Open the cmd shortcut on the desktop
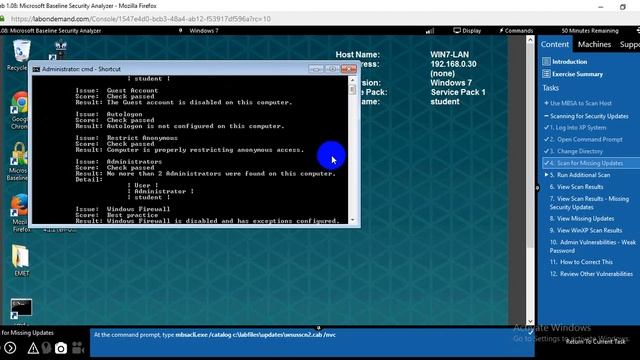The image size is (640, 360). tap(21, 310)
